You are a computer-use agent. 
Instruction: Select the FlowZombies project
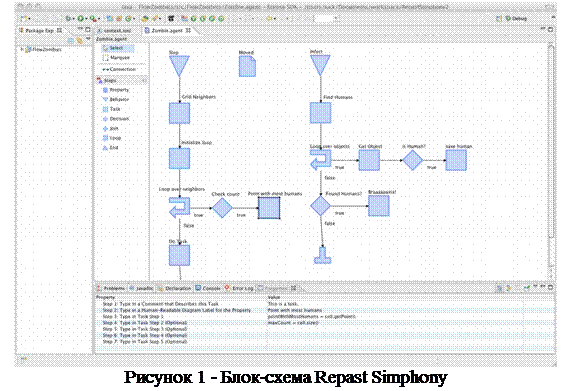43,49
